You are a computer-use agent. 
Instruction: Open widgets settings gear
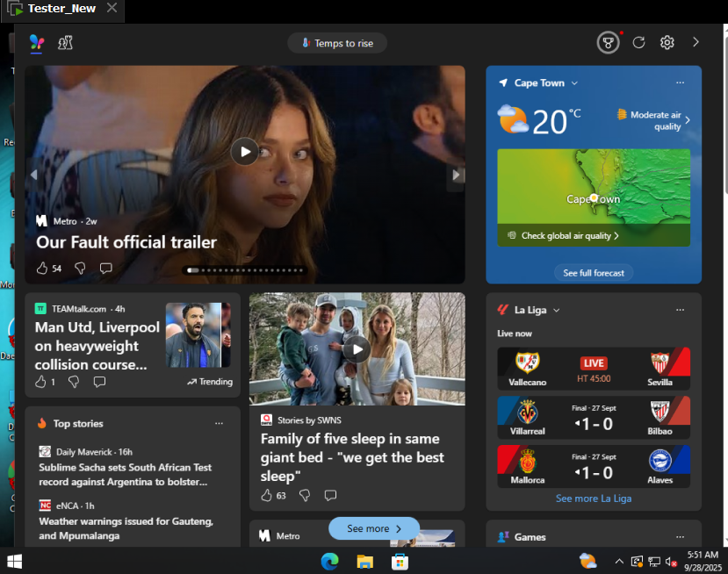pyautogui.click(x=667, y=43)
